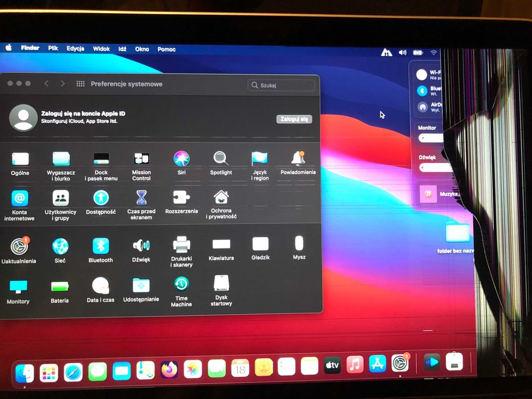Click the volume icon in menu bar
The height and width of the screenshot is (399, 532).
pos(403,52)
